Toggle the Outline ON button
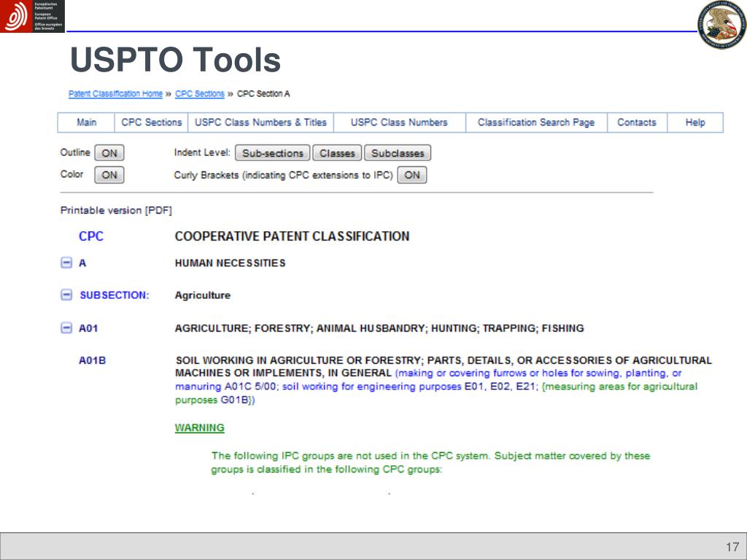This screenshot has width=747, height=560. (x=109, y=153)
